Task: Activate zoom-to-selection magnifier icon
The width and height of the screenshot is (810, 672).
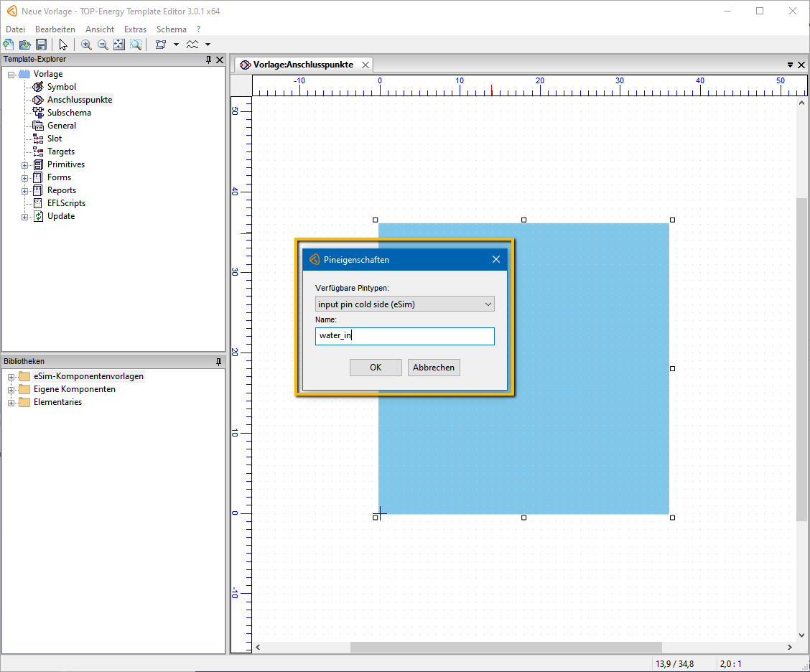Action: pyautogui.click(x=135, y=45)
